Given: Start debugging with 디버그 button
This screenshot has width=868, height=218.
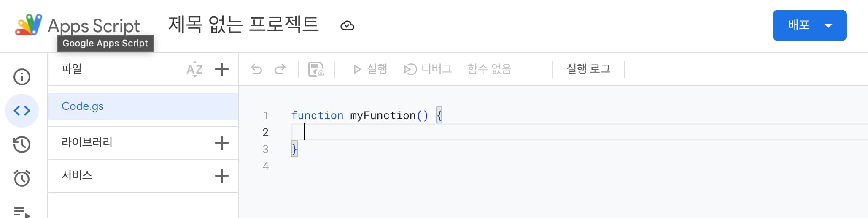Looking at the screenshot, I should pyautogui.click(x=428, y=69).
